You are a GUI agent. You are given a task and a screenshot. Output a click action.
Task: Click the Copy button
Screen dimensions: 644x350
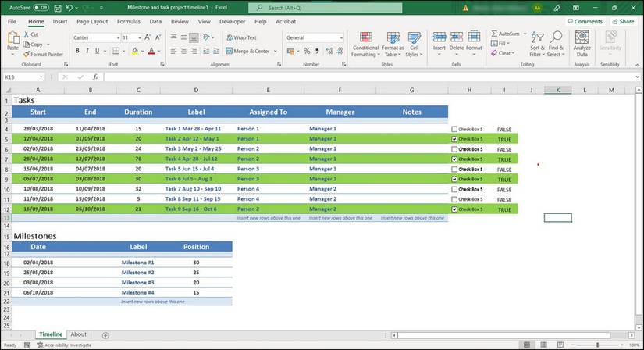(x=34, y=45)
